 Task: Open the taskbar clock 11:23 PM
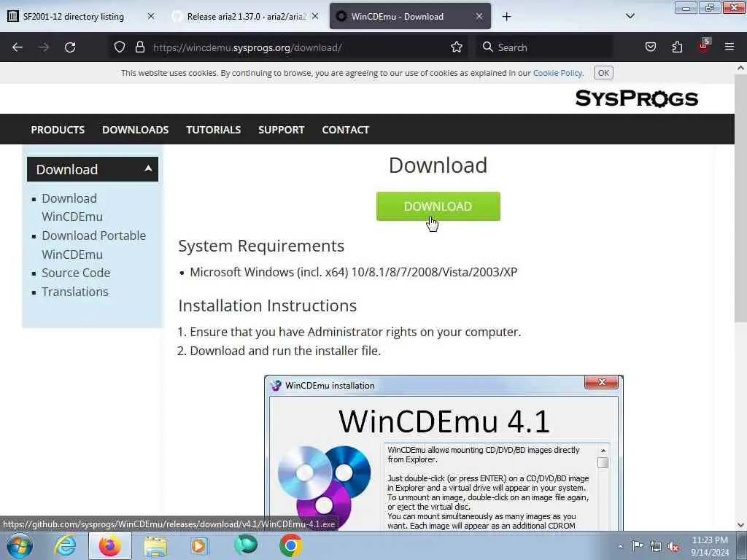[x=710, y=546]
